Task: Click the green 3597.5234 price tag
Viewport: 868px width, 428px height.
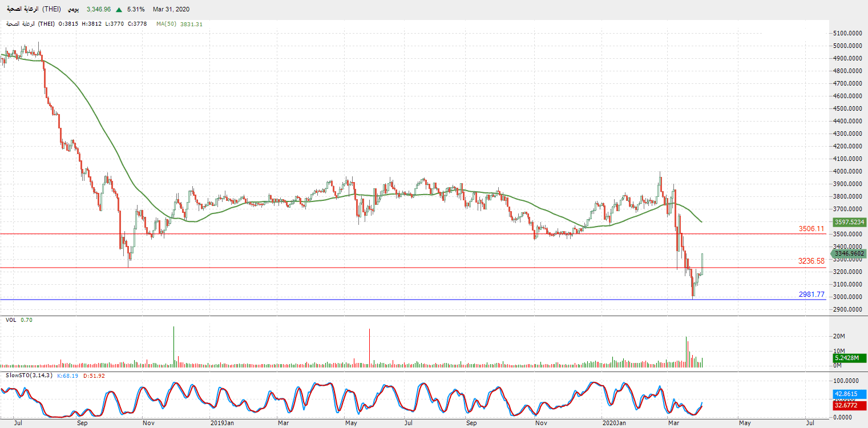Action: [849, 222]
